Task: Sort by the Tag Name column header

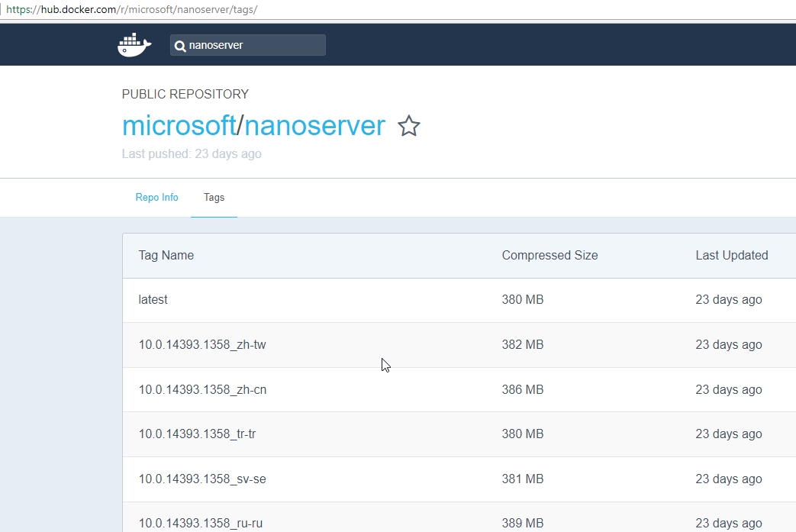Action: pos(166,255)
